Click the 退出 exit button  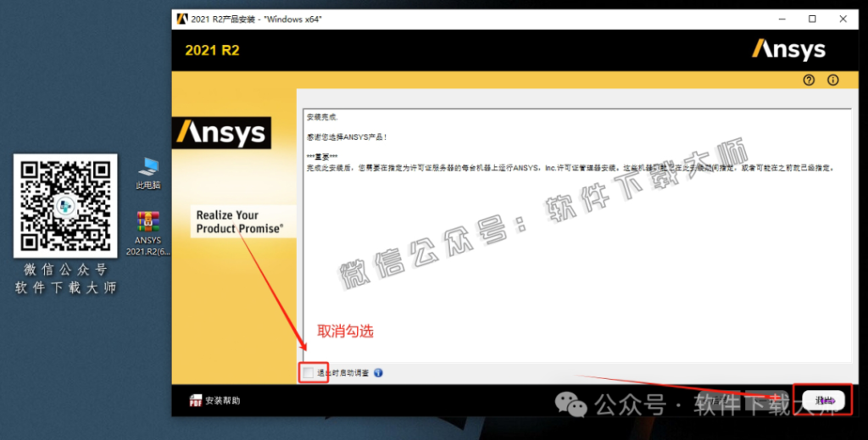(x=824, y=400)
